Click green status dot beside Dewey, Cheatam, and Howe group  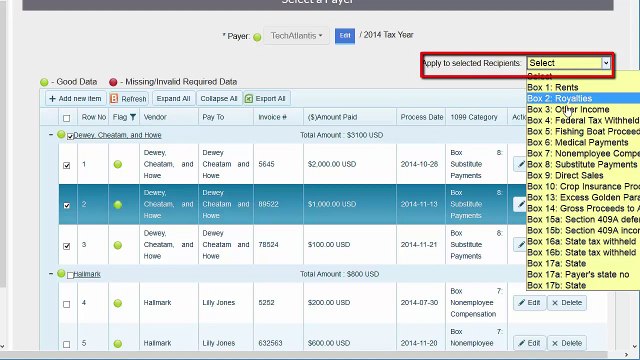pyautogui.click(x=61, y=134)
